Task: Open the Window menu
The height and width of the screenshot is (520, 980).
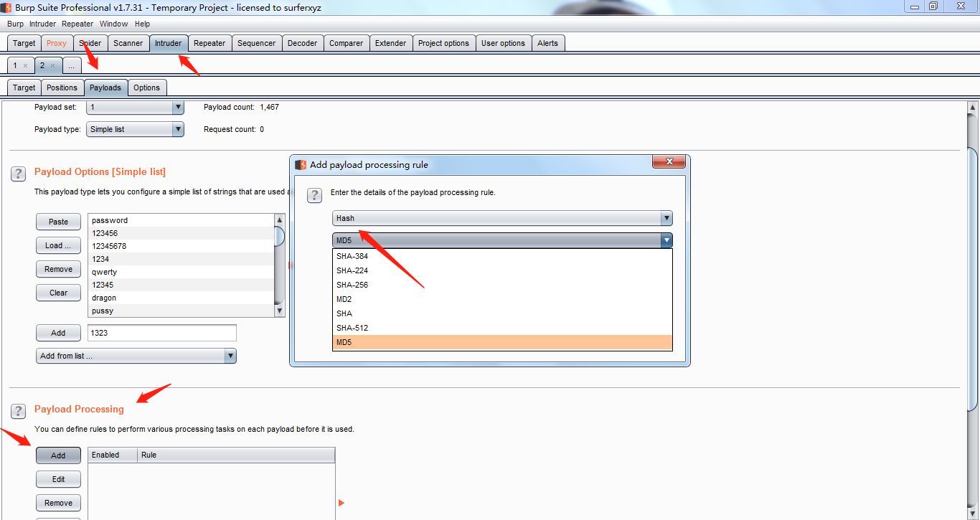Action: [x=114, y=24]
